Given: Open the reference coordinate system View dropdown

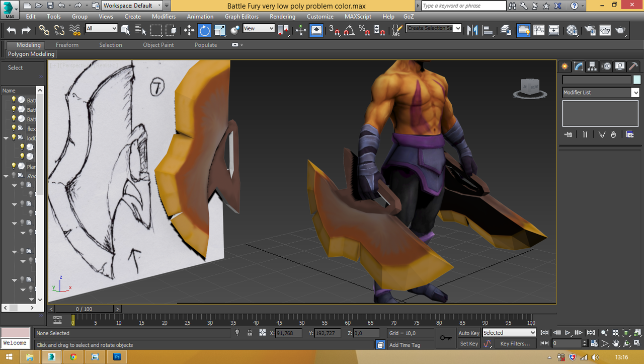Looking at the screenshot, I should [259, 29].
